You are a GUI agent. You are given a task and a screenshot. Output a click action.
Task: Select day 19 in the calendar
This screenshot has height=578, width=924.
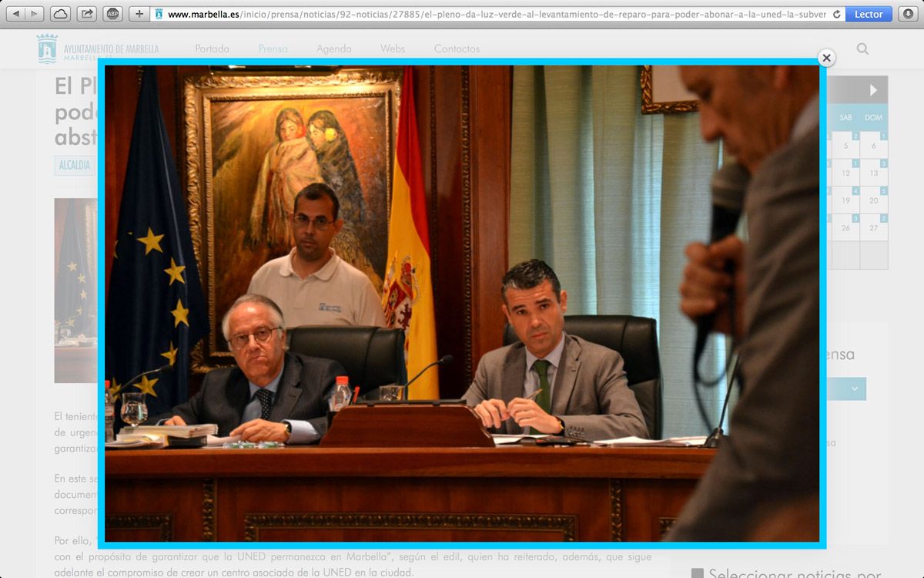pos(845,200)
